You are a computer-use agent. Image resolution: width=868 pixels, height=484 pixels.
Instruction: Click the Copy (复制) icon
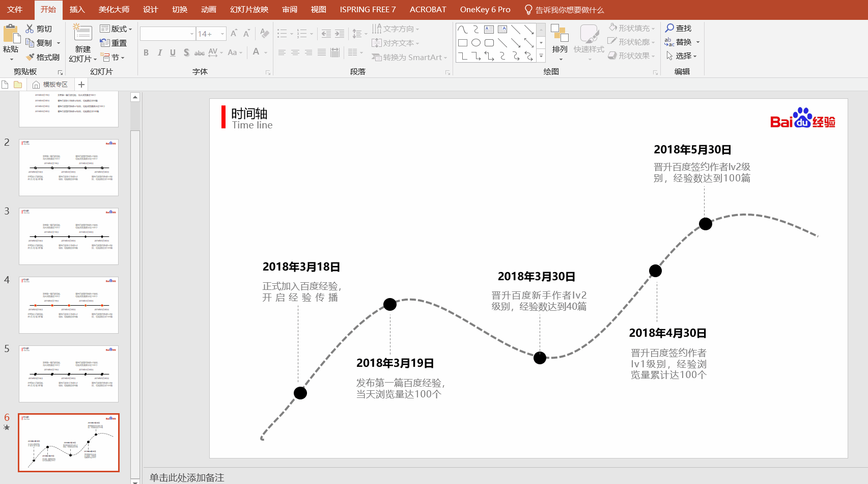pyautogui.click(x=30, y=43)
